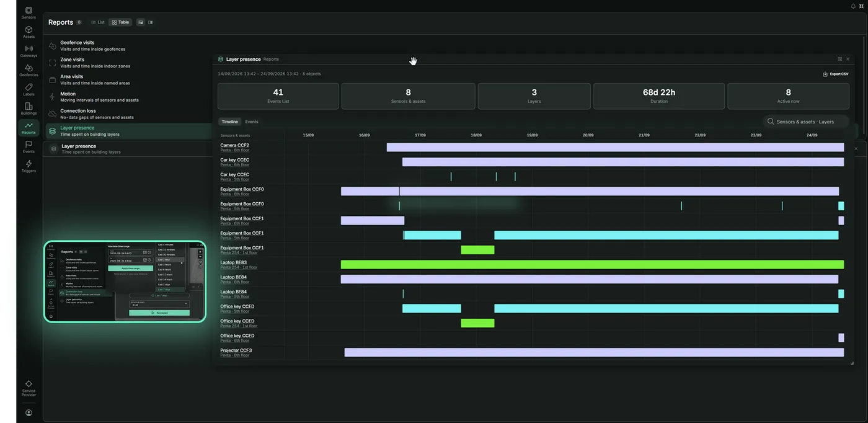Open Sensors in the left sidebar
Image resolution: width=868 pixels, height=423 pixels.
pyautogui.click(x=29, y=13)
